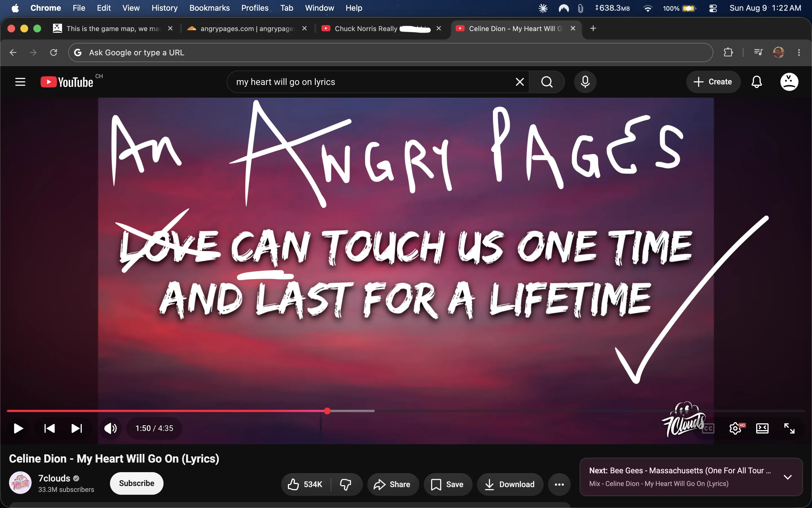Screen dimensions: 812x508
Task: Close the game map tab
Action: [x=170, y=28]
